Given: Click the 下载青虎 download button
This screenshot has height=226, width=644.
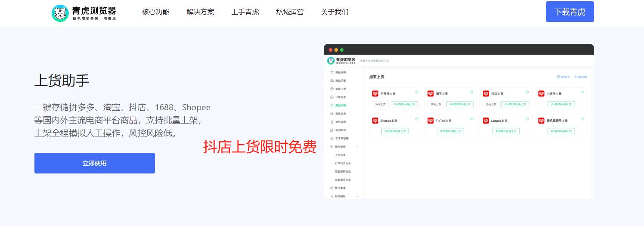Looking at the screenshot, I should tap(570, 12).
